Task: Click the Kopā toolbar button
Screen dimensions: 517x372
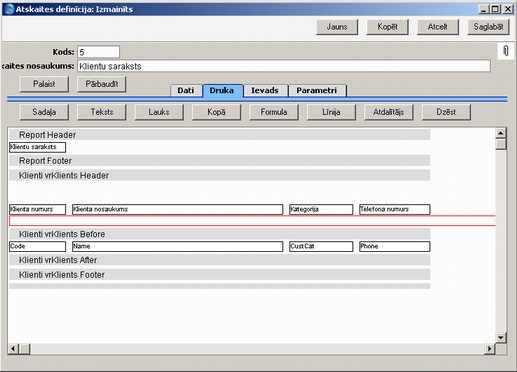Action: pos(216,112)
